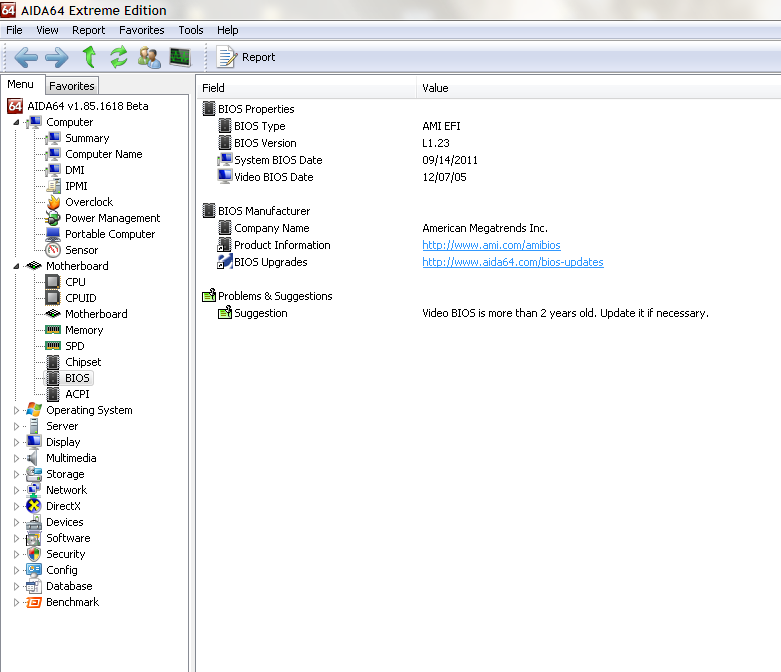The width and height of the screenshot is (781, 672).
Task: Select the Overclock flame icon
Action: [53, 202]
